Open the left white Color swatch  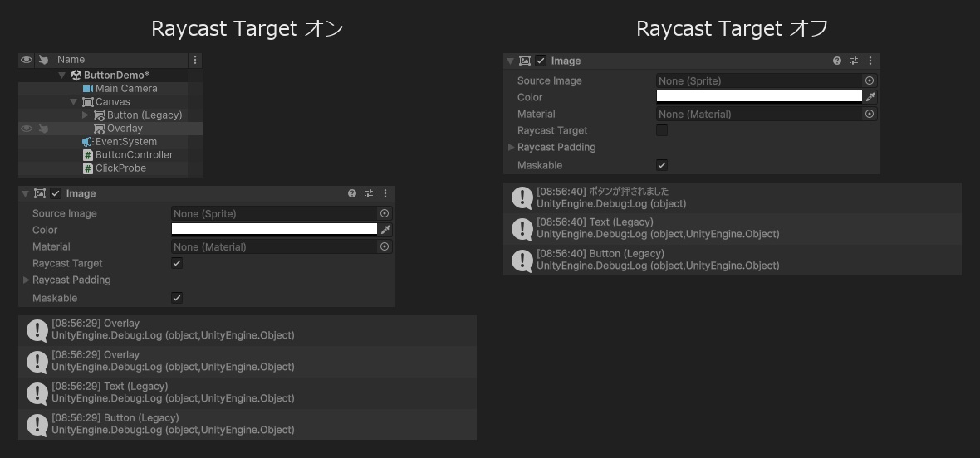pos(274,229)
